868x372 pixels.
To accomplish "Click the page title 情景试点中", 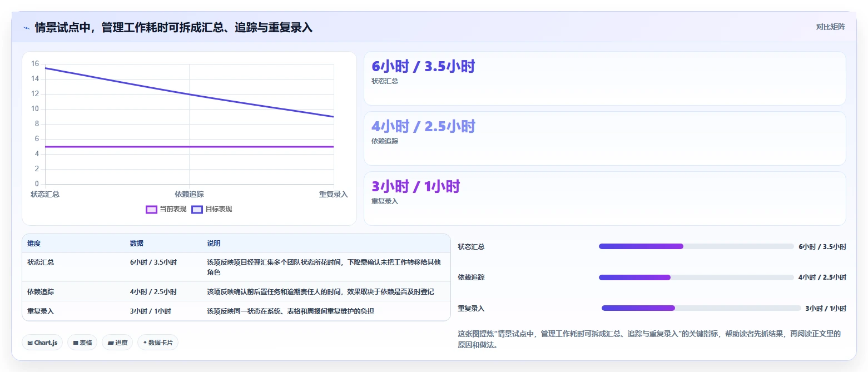I will click(x=173, y=27).
